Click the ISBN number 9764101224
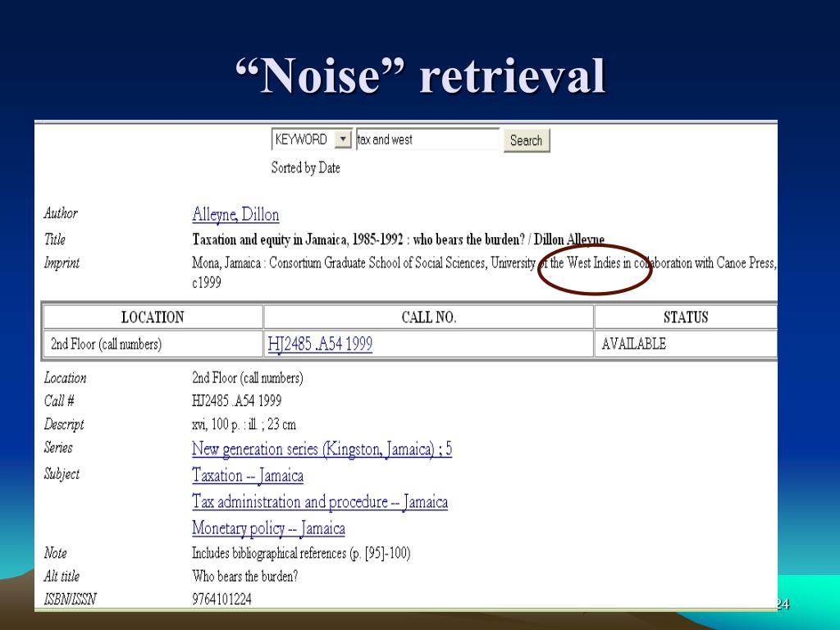The height and width of the screenshot is (630, 840). (221, 600)
